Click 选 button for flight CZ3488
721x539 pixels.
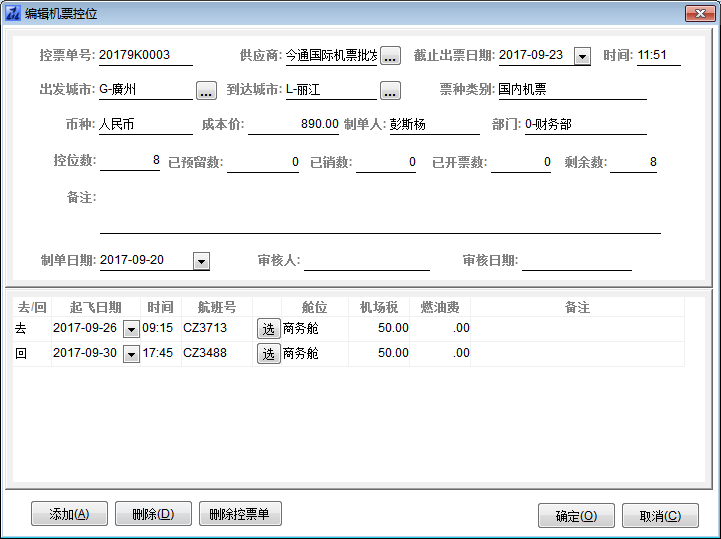[268, 353]
